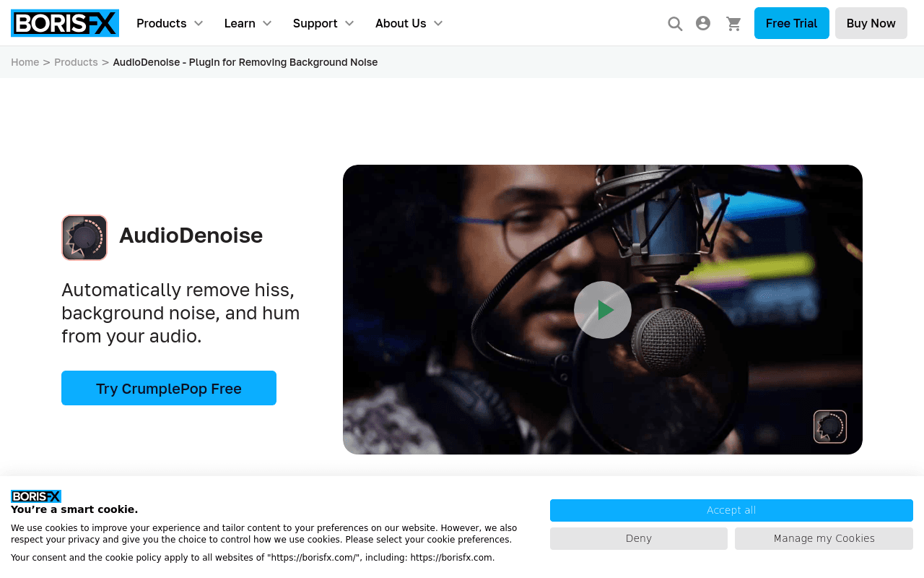The height and width of the screenshot is (578, 924).
Task: Open Manage my Cookies
Action: (824, 538)
